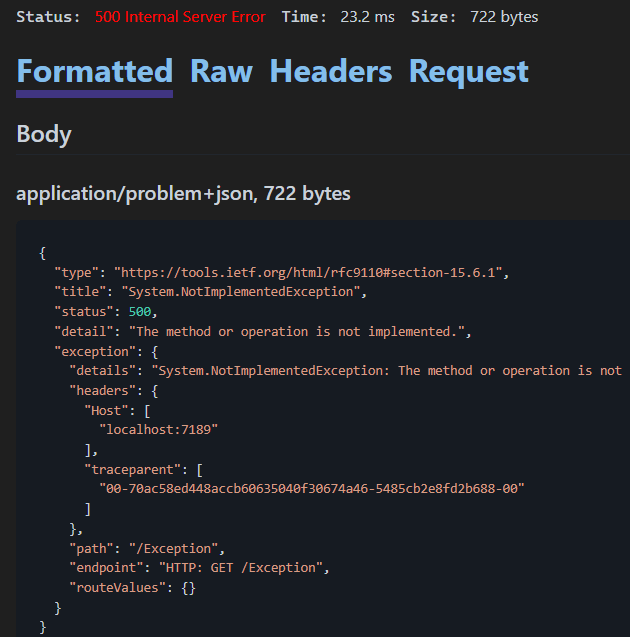Viewport: 630px width, 637px height.
Task: Select the "traceparent" key
Action: [133, 470]
